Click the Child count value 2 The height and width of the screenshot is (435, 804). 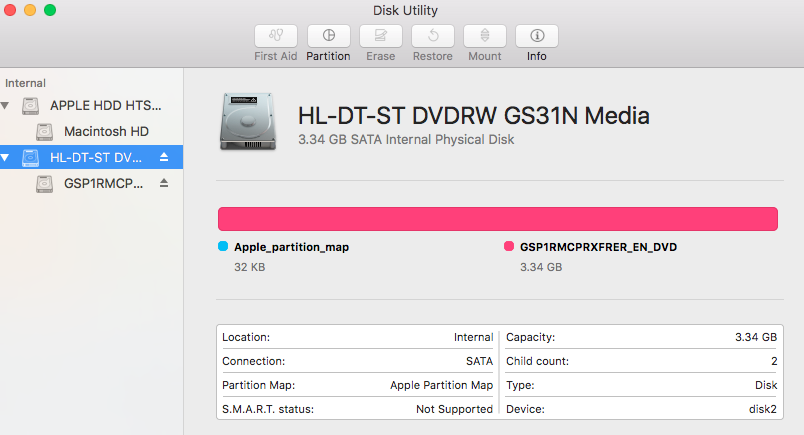(774, 361)
